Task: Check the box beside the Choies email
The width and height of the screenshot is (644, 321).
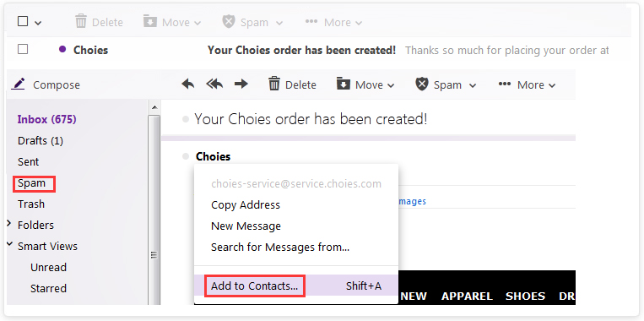Action: coord(23,50)
